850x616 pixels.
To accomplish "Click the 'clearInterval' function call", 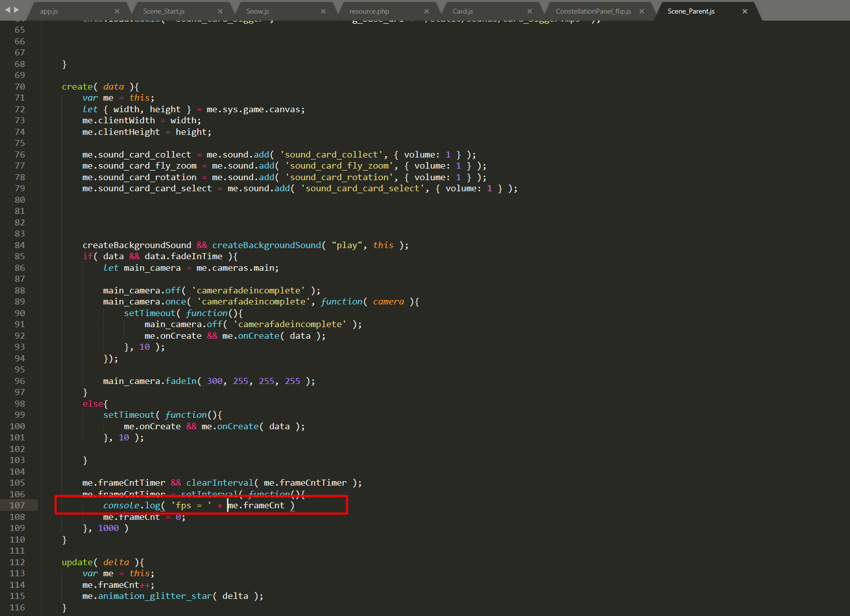I will tap(220, 483).
